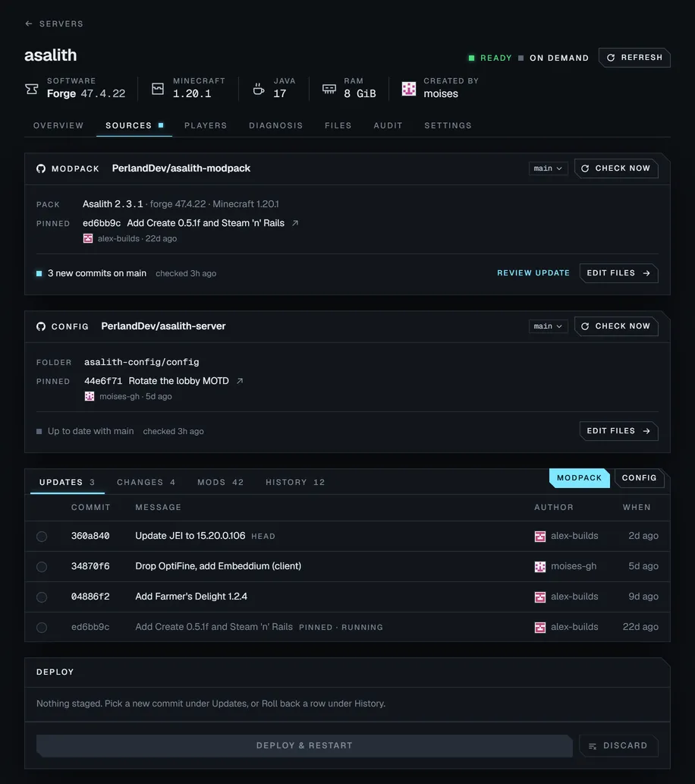
Task: Click moises-gh avatar in the 34870f6 row
Action: (x=540, y=567)
